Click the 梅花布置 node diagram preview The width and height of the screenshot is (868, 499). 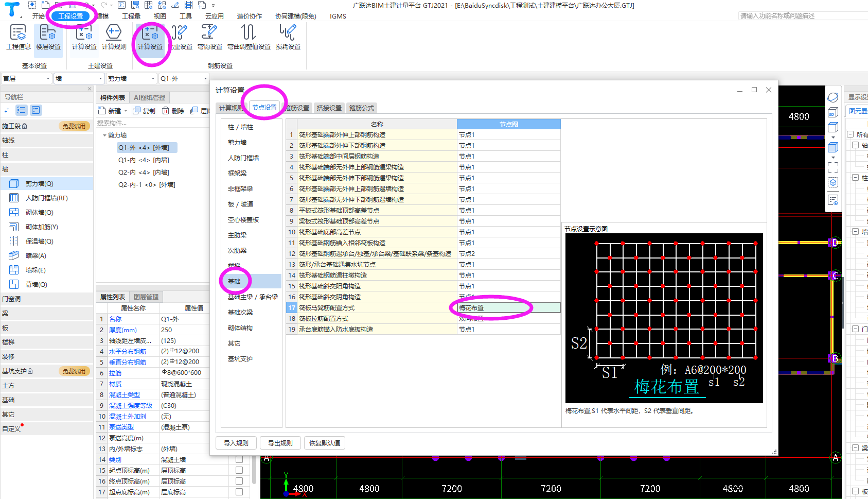pyautogui.click(x=664, y=318)
